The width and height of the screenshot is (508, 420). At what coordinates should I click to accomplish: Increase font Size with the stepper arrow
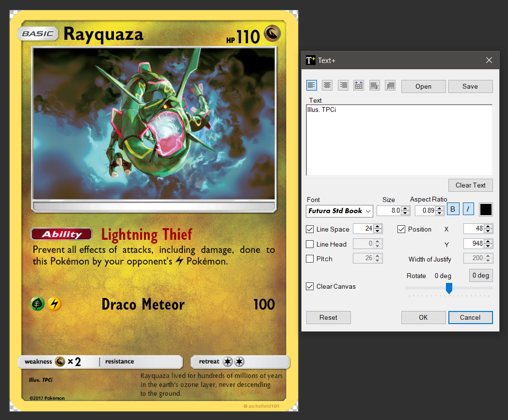coord(405,208)
